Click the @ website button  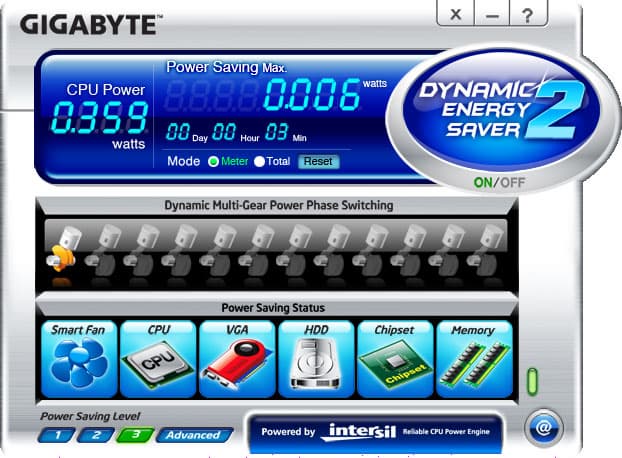[x=543, y=428]
